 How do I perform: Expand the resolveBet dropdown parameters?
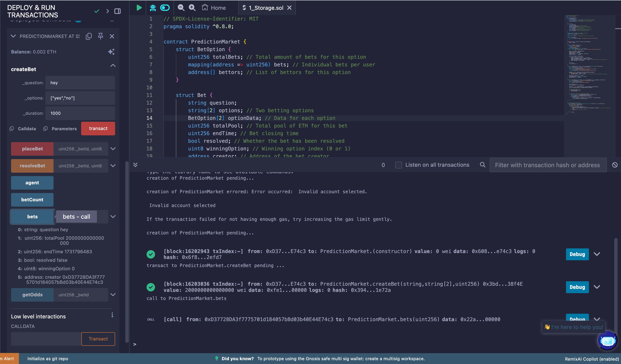point(112,165)
